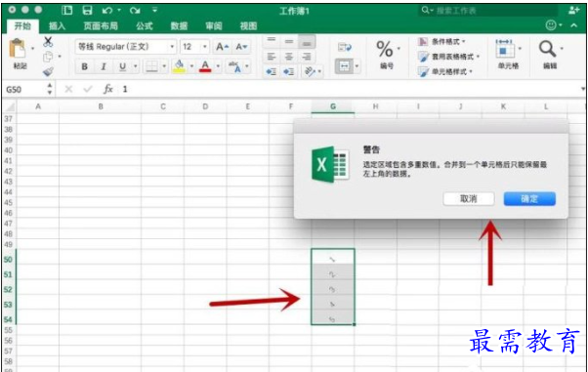Switch to the 插入 tab

tap(57, 26)
